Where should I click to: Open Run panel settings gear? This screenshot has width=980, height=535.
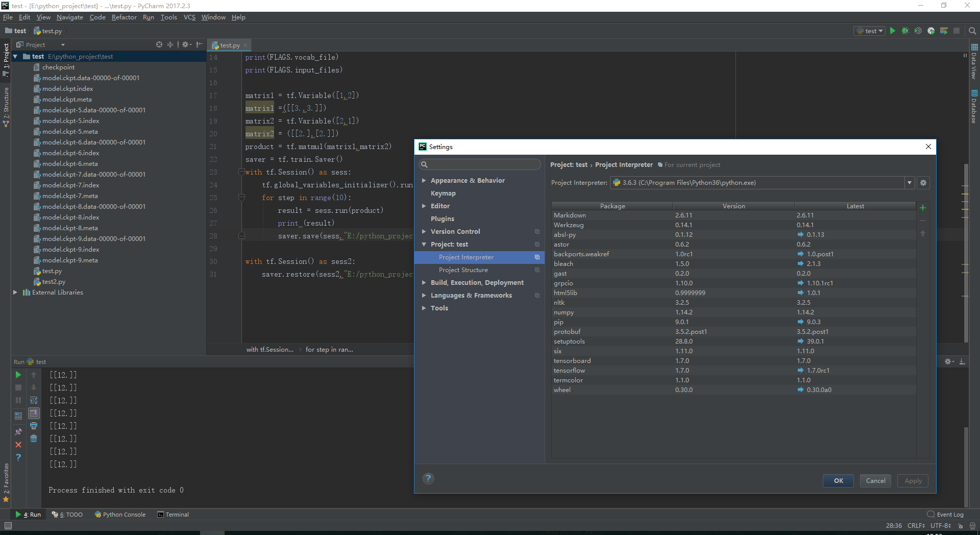949,361
